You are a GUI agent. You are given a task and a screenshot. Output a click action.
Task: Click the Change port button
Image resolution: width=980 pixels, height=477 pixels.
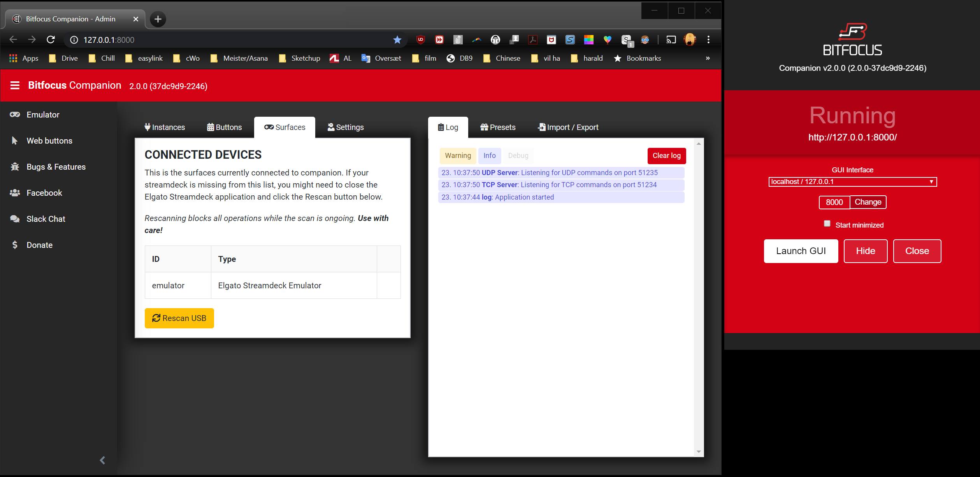pos(868,202)
